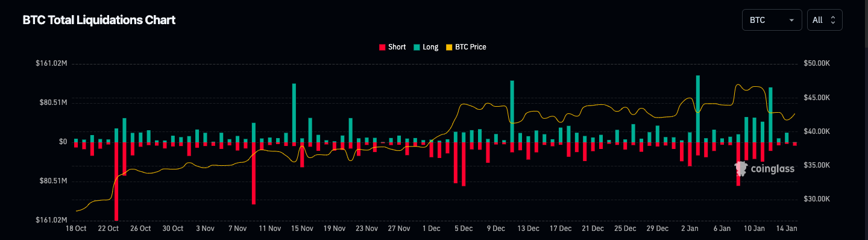The height and width of the screenshot is (240, 868).
Task: Click the BTC dropdown arrow
Action: click(791, 21)
